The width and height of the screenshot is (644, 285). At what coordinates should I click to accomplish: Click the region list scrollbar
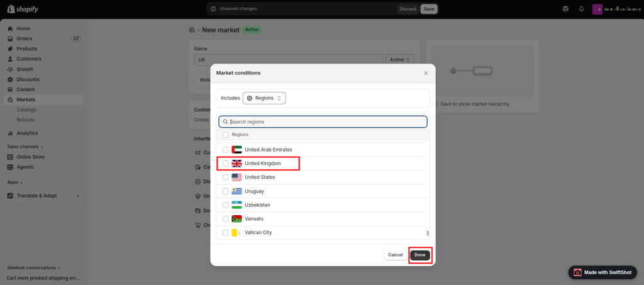(428, 233)
